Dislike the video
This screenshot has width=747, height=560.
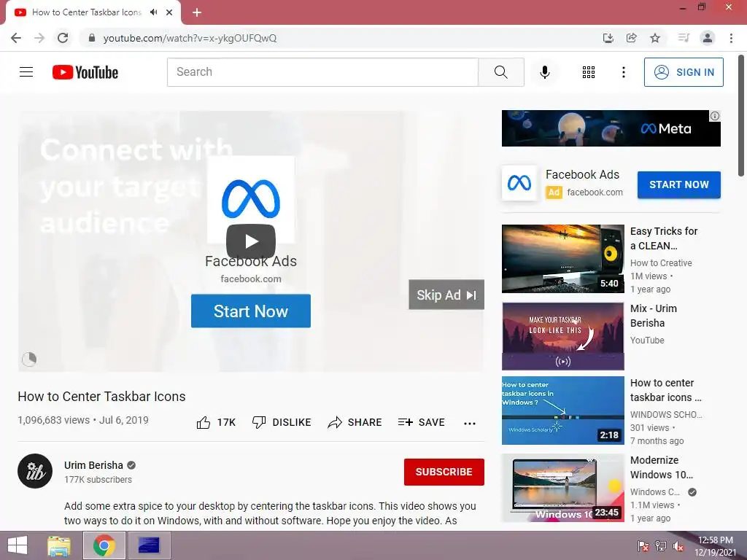[282, 422]
